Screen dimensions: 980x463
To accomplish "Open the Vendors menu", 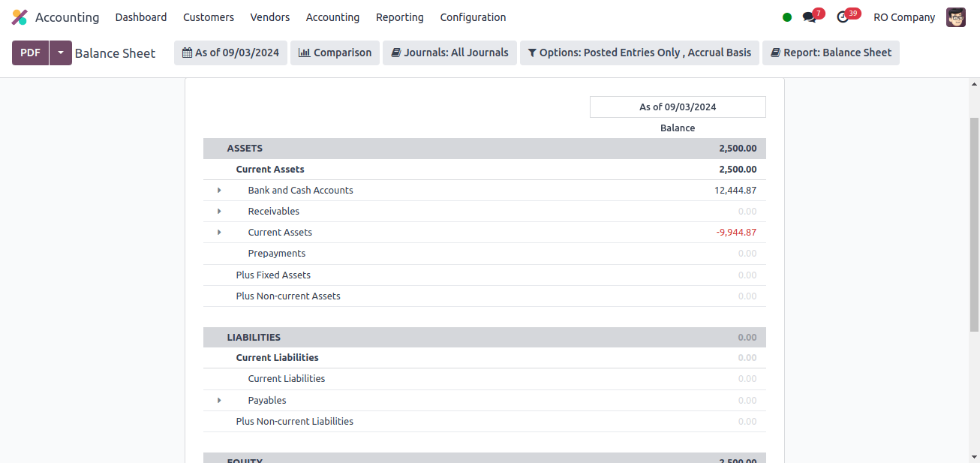I will [x=270, y=17].
